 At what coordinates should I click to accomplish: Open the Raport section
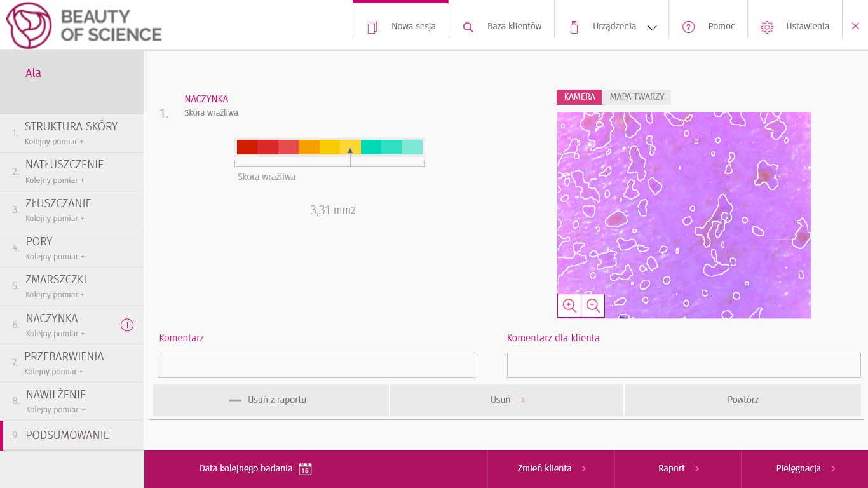[x=678, y=469]
